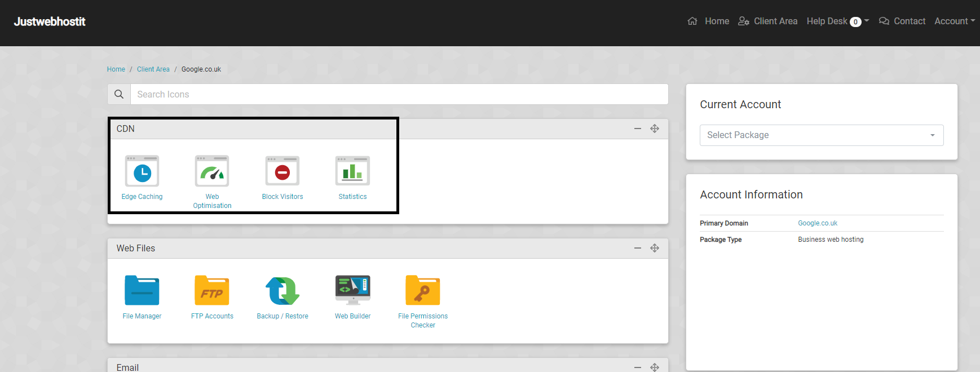Open the File Manager folder icon
Image resolution: width=980 pixels, height=372 pixels.
(x=142, y=290)
